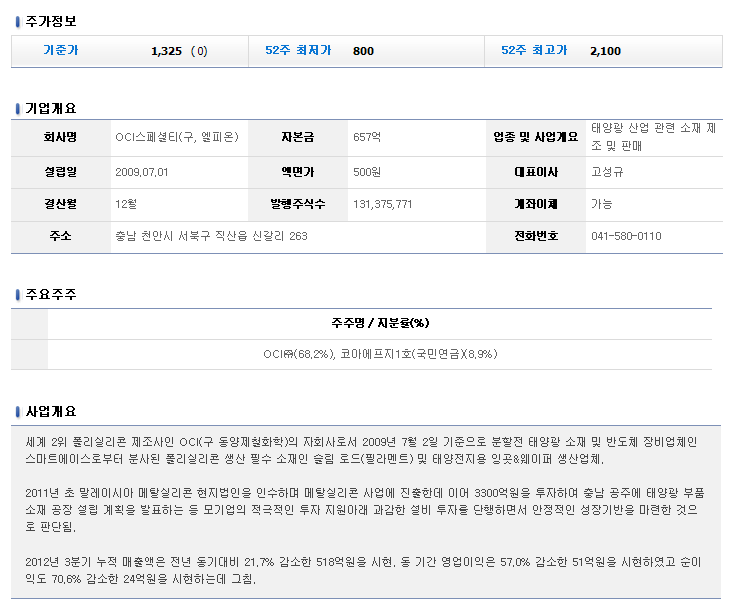Select par value 500원
Viewport: 739px width, 606px height.
tap(367, 172)
